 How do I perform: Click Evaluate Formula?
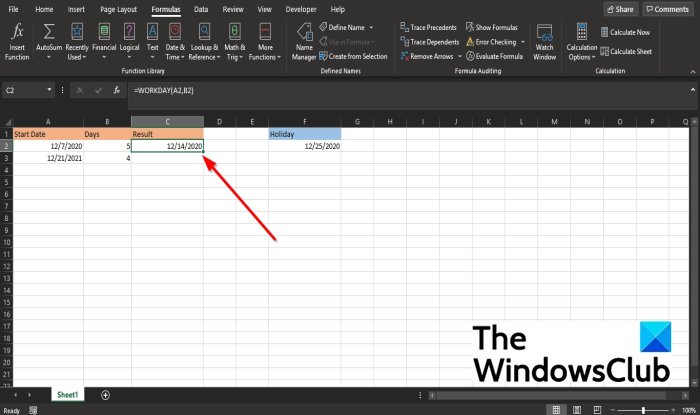pos(494,56)
